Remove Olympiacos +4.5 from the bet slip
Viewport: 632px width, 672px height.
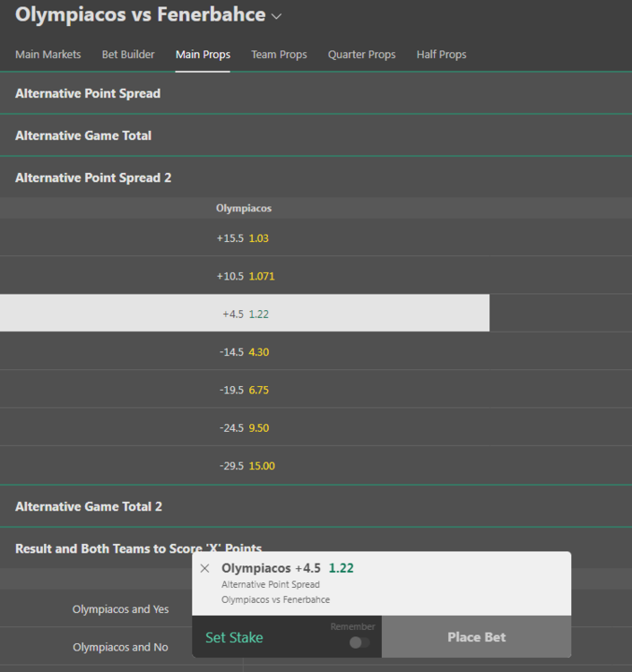pos(205,568)
